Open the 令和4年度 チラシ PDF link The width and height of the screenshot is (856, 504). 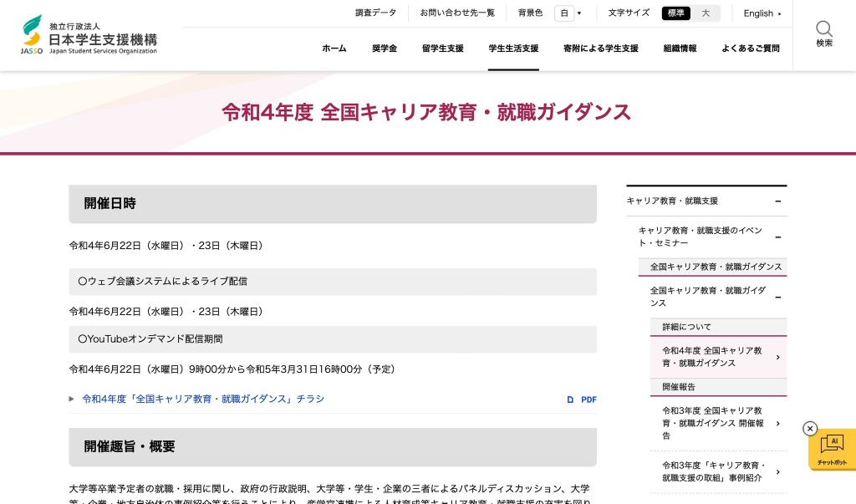(x=203, y=400)
